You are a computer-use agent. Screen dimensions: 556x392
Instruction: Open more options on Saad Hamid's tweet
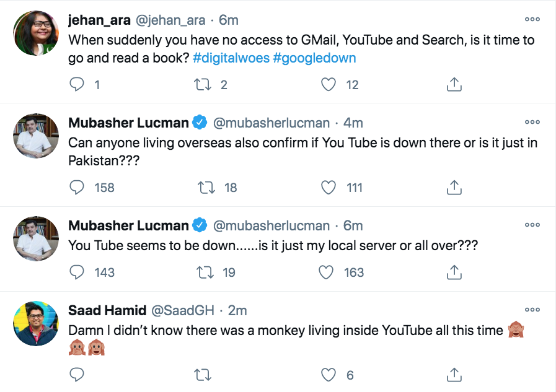pyautogui.click(x=532, y=310)
